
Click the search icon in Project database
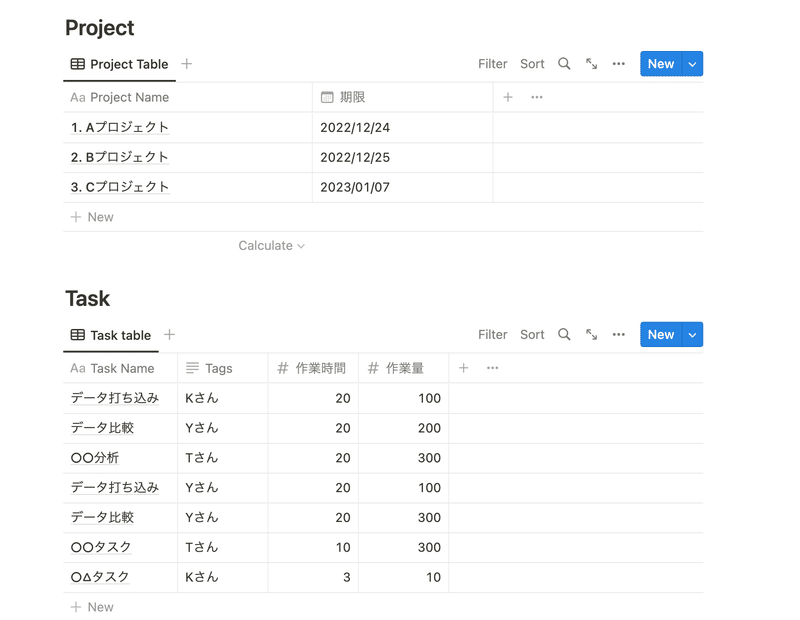pos(564,64)
